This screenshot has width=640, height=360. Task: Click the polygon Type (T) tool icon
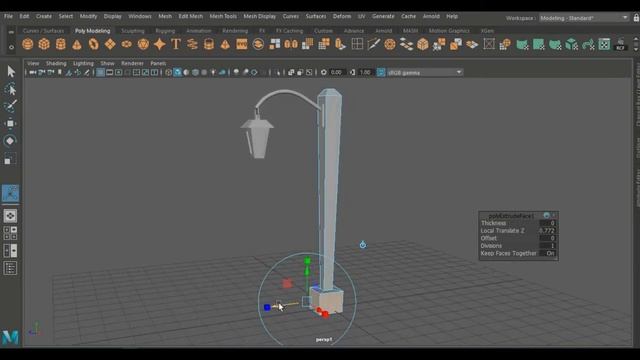[x=176, y=44]
